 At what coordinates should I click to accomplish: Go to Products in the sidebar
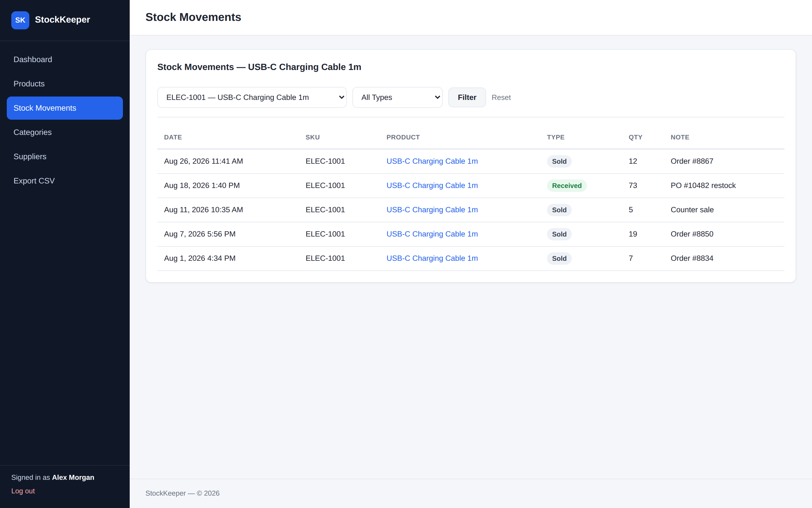tap(65, 84)
